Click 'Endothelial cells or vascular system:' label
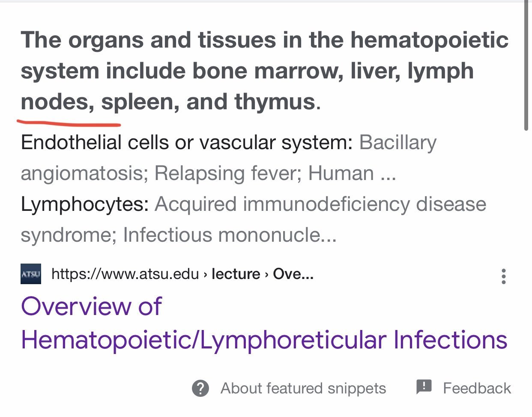The height and width of the screenshot is (417, 532). coord(187,142)
